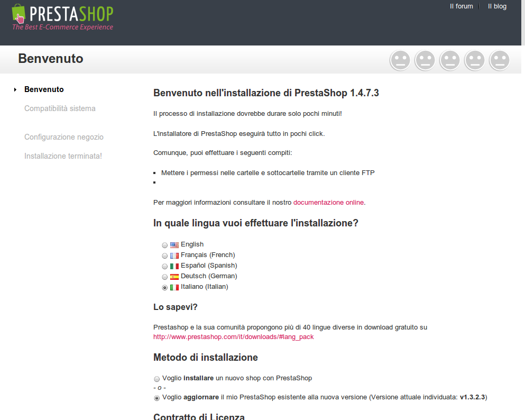The image size is (525, 420).
Task: Choose to install a new shop radio
Action: [x=156, y=379]
